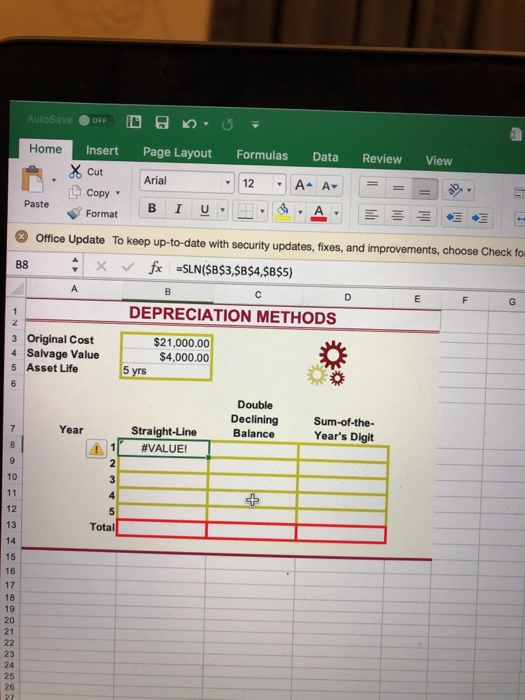Switch to the Home tab
This screenshot has height=700, width=525.
46,149
